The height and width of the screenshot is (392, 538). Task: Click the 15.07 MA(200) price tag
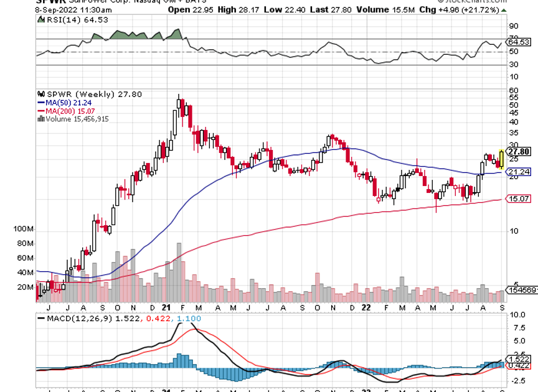[519, 198]
